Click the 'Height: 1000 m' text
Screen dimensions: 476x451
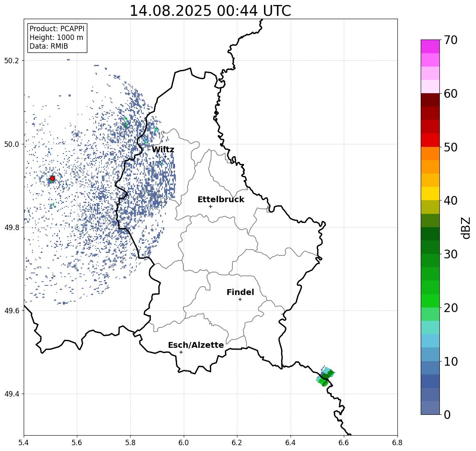pyautogui.click(x=56, y=37)
